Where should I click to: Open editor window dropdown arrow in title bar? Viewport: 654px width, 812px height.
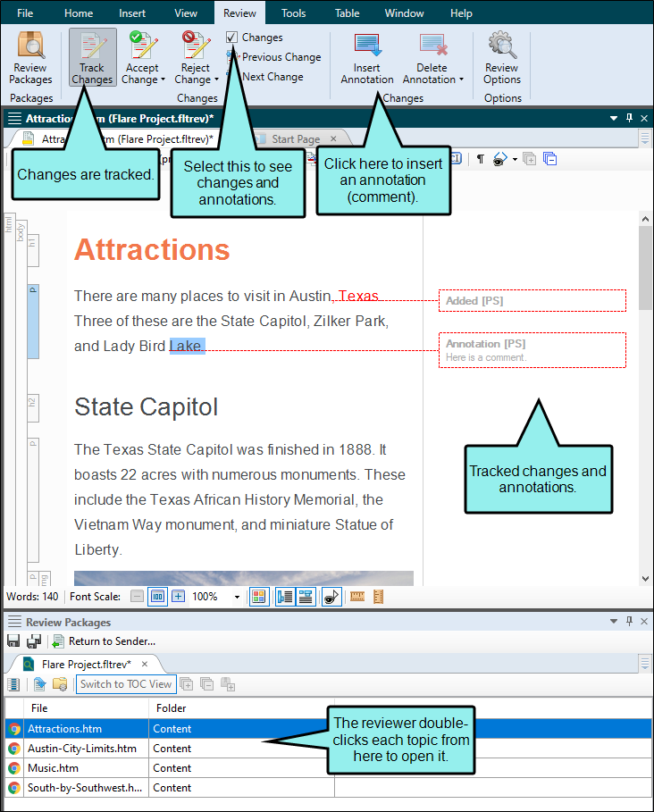[614, 119]
